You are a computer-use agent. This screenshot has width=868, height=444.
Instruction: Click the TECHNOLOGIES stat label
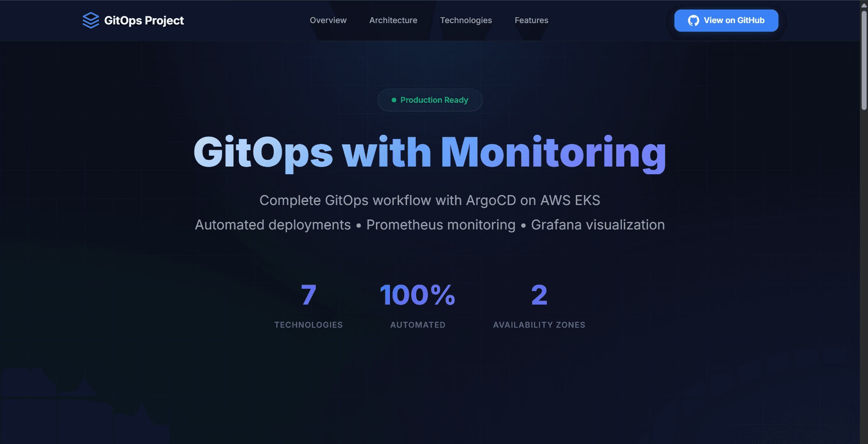pos(308,325)
